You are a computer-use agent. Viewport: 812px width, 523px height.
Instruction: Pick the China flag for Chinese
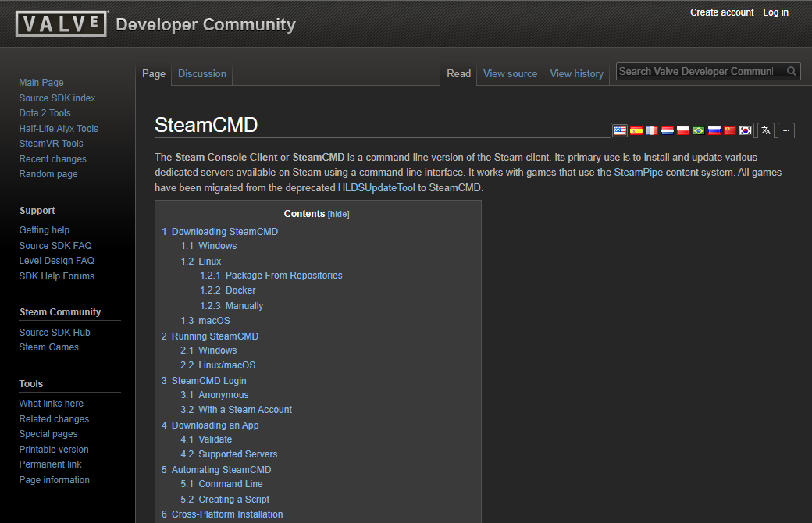[730, 130]
